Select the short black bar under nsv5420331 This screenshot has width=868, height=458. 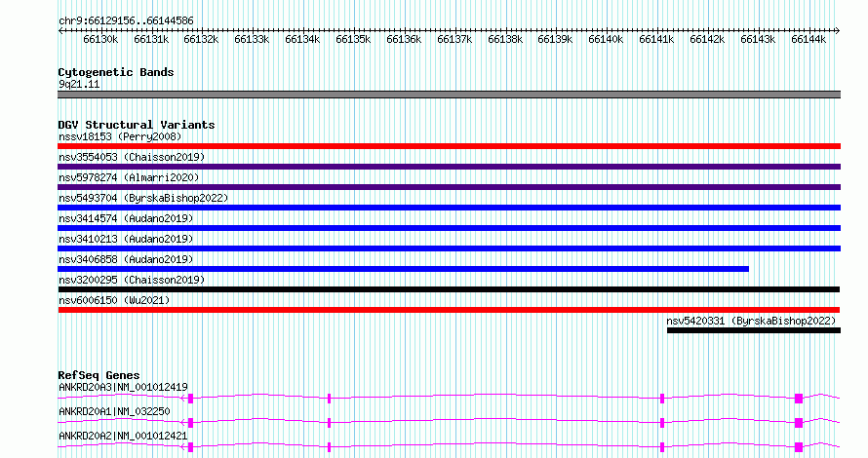click(x=754, y=330)
